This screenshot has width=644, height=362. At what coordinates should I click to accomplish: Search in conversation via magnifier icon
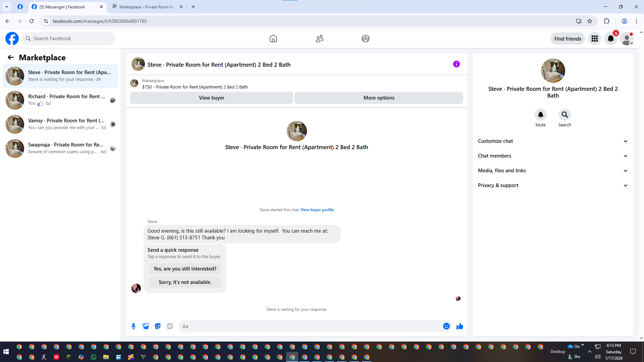[565, 115]
